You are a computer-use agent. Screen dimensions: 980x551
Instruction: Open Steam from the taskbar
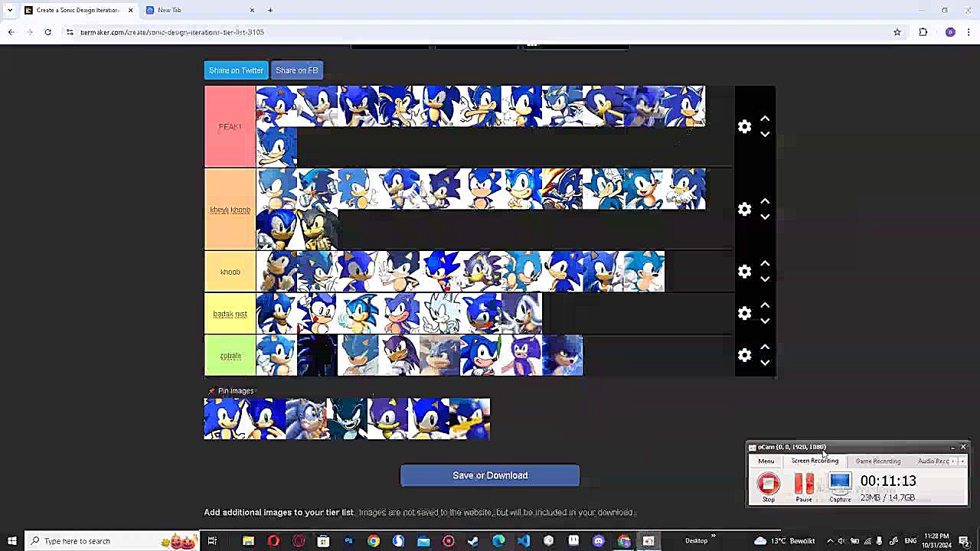pos(473,541)
